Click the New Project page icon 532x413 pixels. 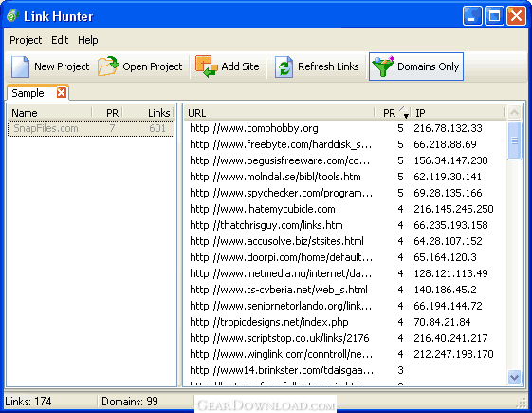tap(20, 66)
